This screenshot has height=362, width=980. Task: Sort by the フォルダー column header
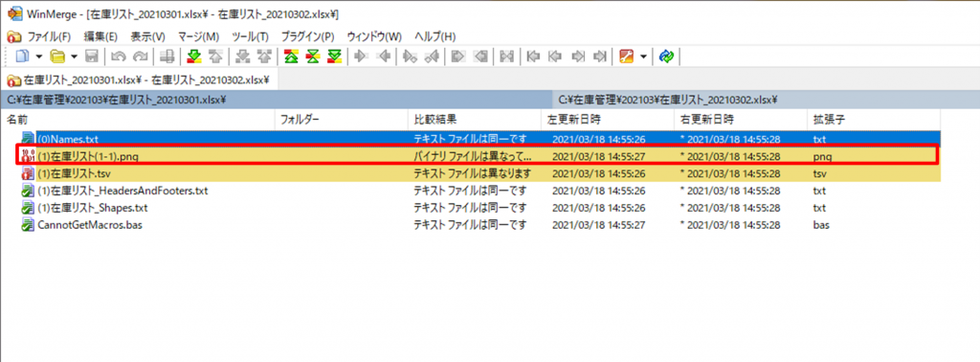point(342,119)
